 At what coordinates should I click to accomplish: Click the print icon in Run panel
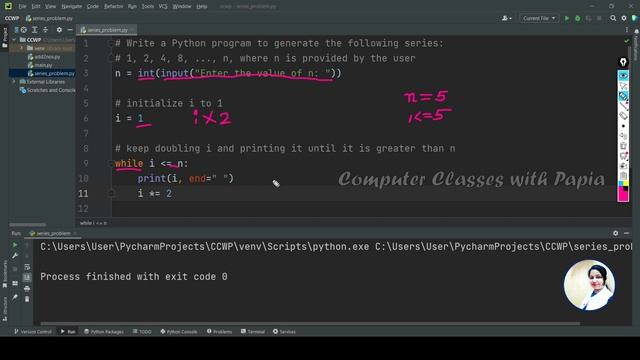click(x=27, y=289)
